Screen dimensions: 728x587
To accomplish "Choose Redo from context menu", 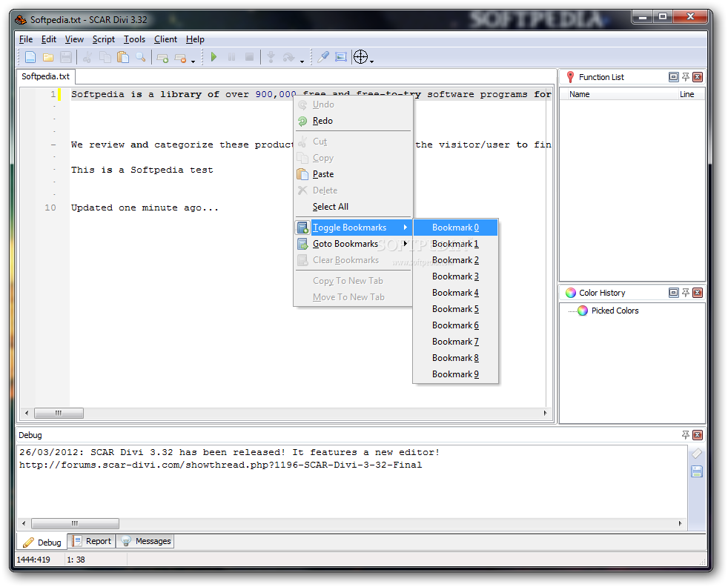I will 353,121.
